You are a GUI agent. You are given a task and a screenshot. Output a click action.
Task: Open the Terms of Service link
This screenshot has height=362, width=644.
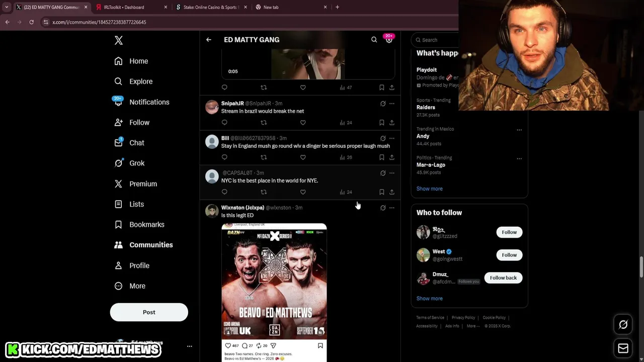coord(430,318)
